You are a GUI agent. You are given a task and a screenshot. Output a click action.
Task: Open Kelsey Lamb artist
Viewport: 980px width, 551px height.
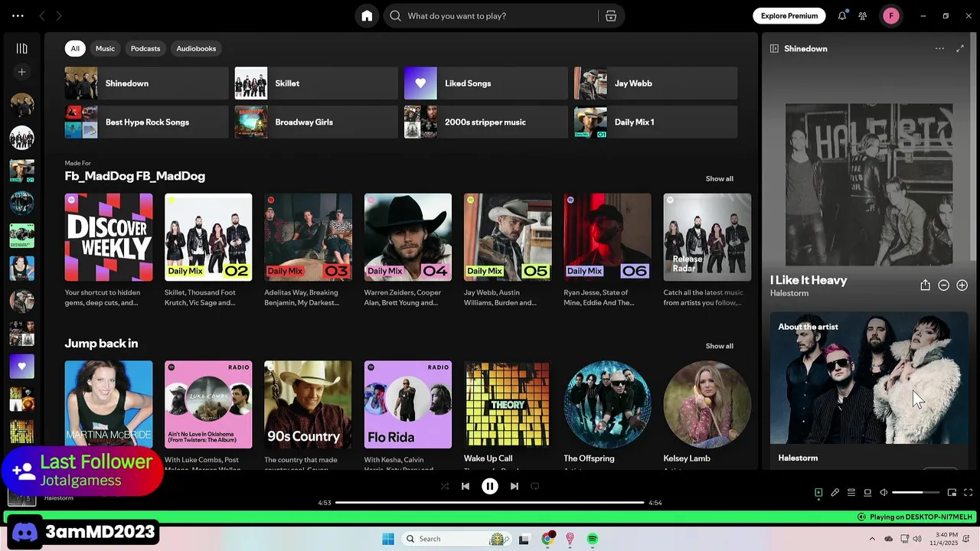707,405
